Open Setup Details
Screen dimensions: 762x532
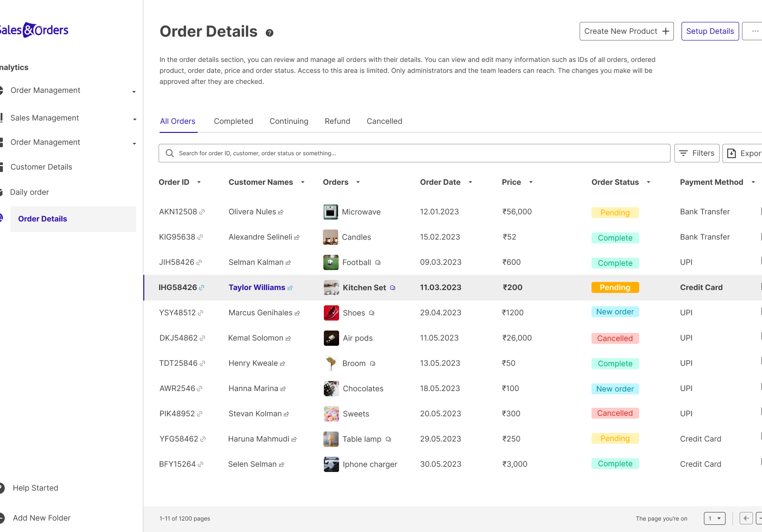(710, 31)
